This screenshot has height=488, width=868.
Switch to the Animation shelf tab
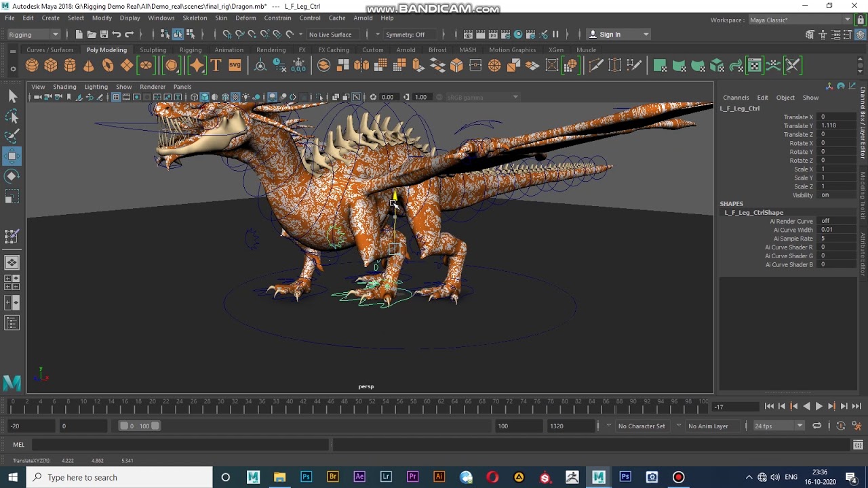tap(229, 50)
